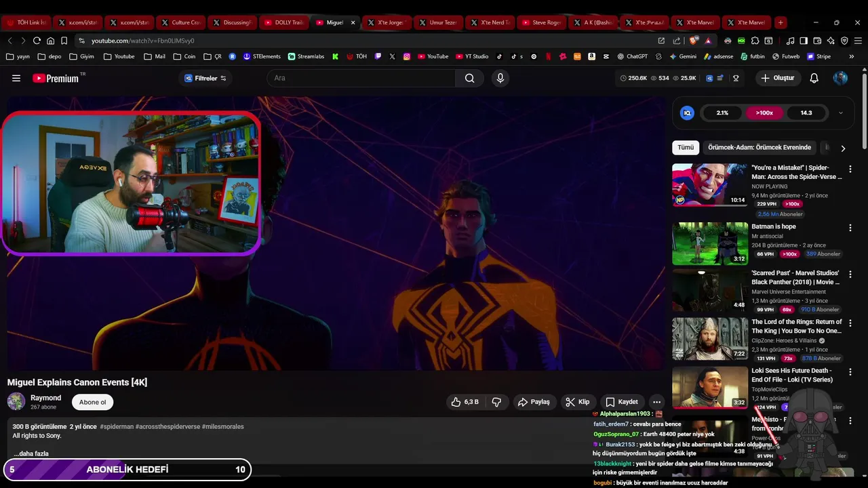Expand vidIQ stats panel chevron
Image resolution: width=868 pixels, height=488 pixels.
841,113
